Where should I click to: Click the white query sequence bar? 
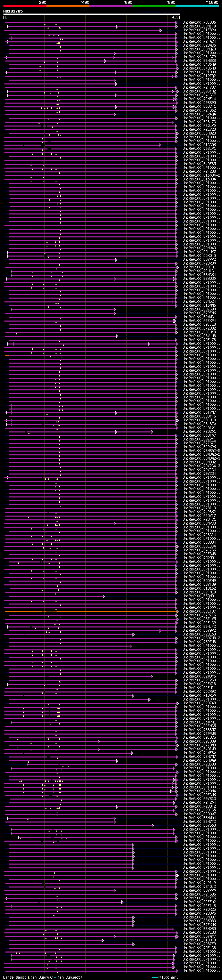(x=92, y=15)
